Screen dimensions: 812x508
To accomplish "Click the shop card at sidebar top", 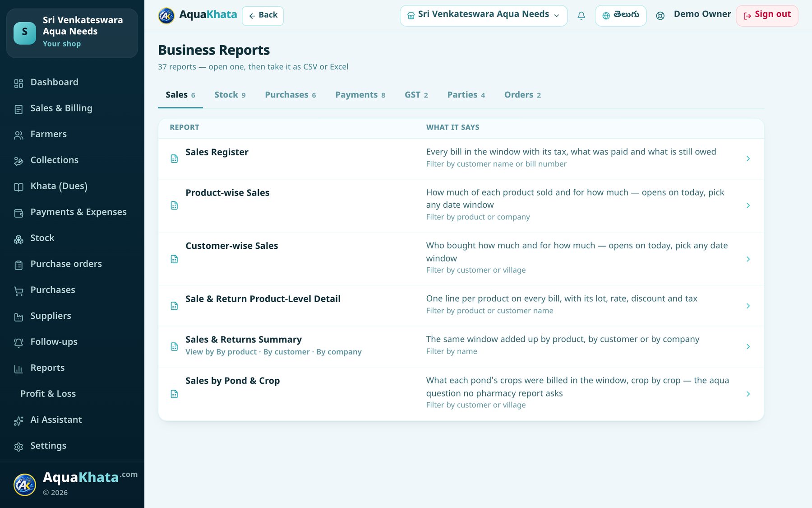I will pyautogui.click(x=72, y=33).
